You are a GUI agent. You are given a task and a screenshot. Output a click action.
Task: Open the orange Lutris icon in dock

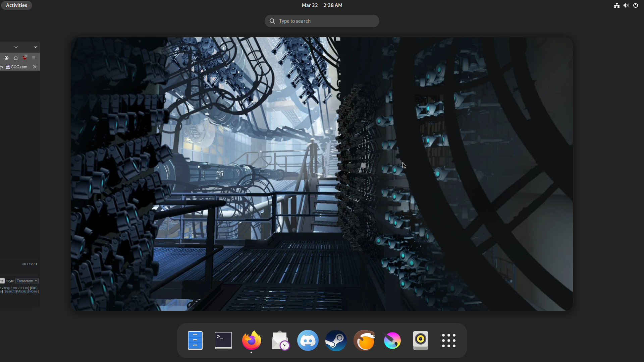coord(364,340)
